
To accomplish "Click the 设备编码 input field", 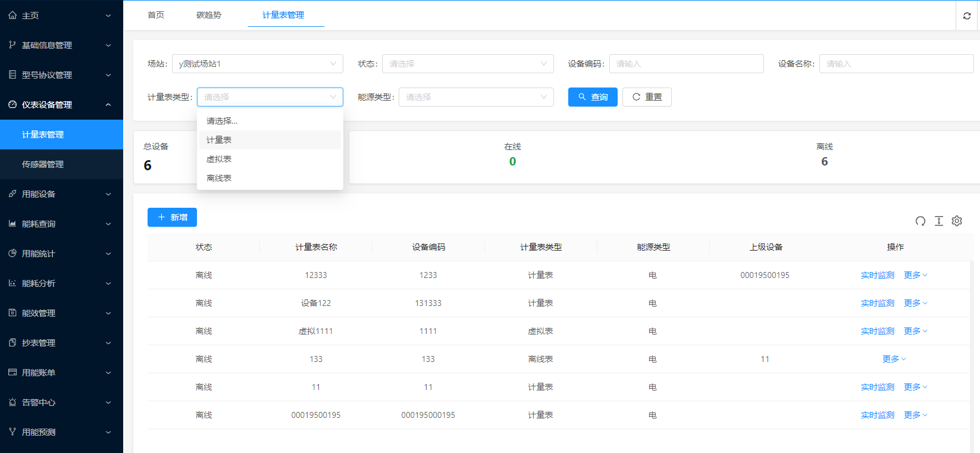I will (x=686, y=64).
